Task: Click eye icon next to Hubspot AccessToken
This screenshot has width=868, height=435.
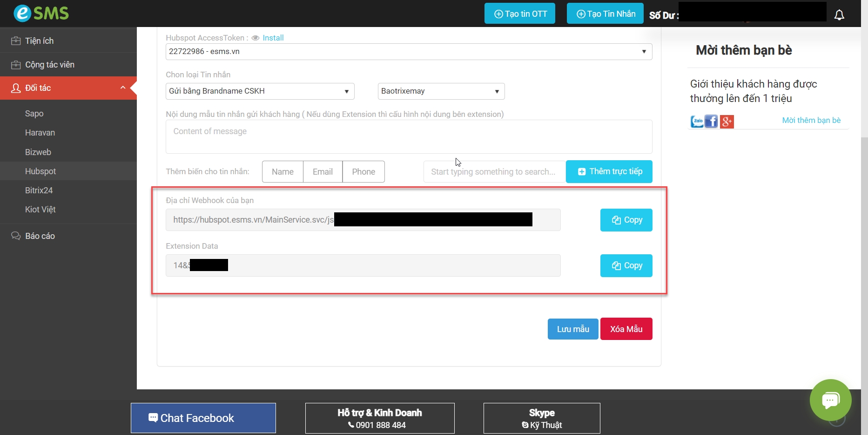Action: coord(255,38)
